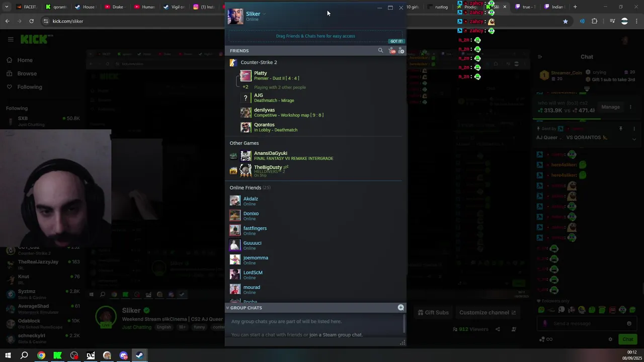Open Syztmz channel in sidebar
This screenshot has height=362, width=644.
(x=42, y=294)
